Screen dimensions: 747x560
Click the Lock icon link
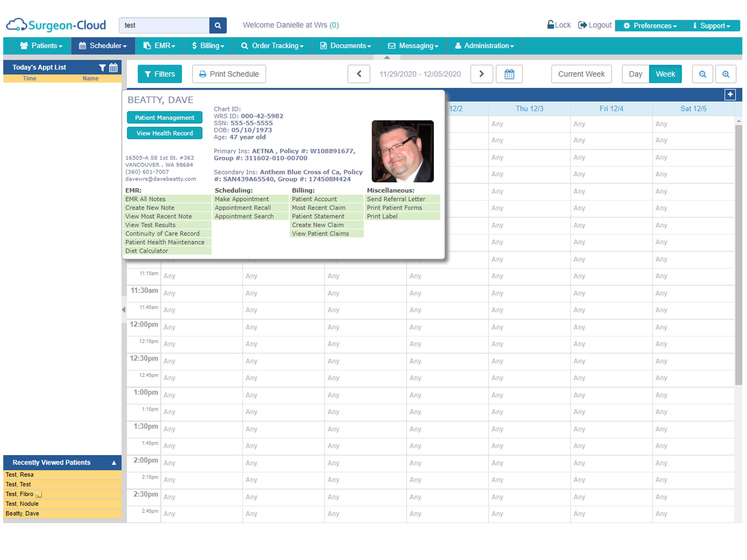click(559, 25)
